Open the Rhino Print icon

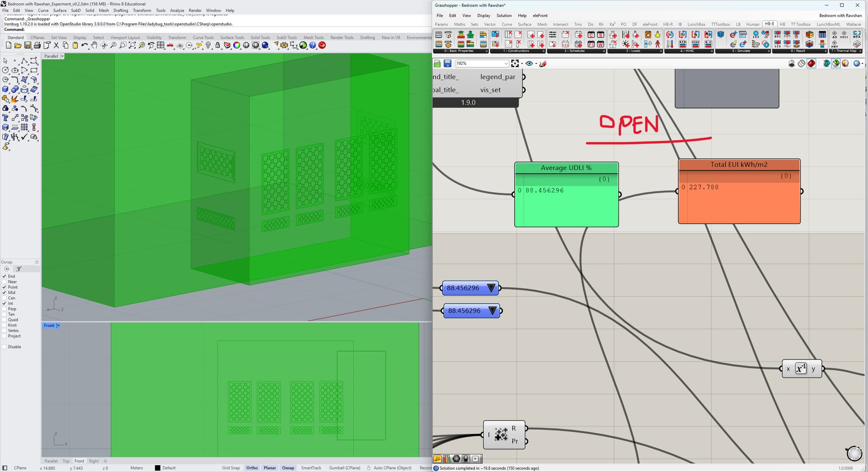[x=37, y=45]
